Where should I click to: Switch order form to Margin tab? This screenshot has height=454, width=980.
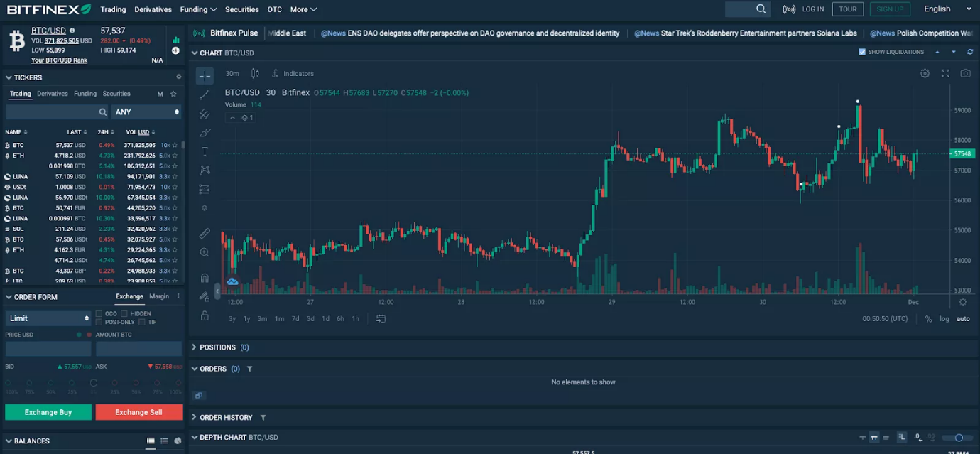(159, 296)
